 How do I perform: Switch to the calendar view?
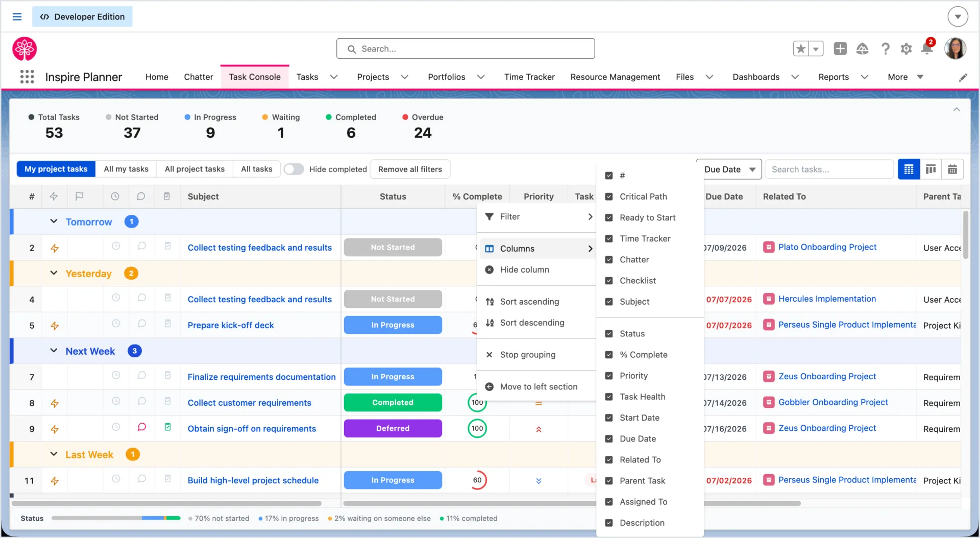coord(952,169)
